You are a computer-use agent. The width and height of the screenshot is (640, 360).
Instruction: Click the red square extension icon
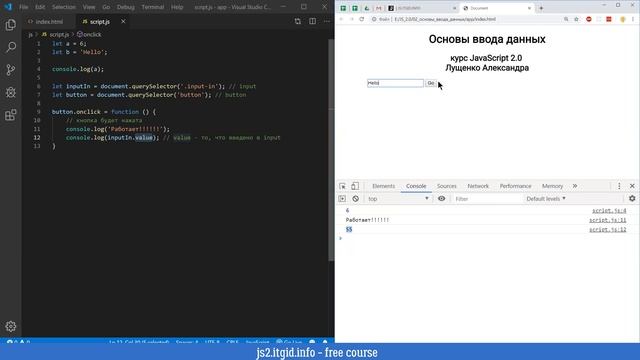pos(609,19)
